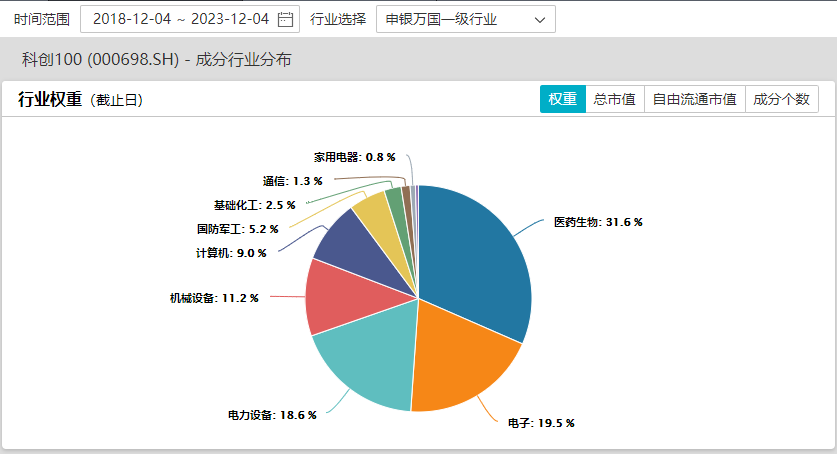Expand the 申银万国一级行业 industry dropdown
The width and height of the screenshot is (837, 454).
click(465, 19)
